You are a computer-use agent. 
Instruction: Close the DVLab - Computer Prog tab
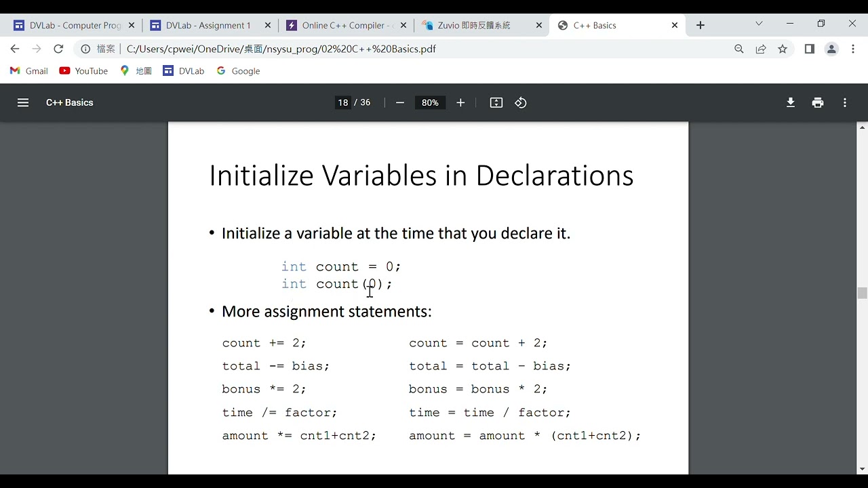click(132, 25)
